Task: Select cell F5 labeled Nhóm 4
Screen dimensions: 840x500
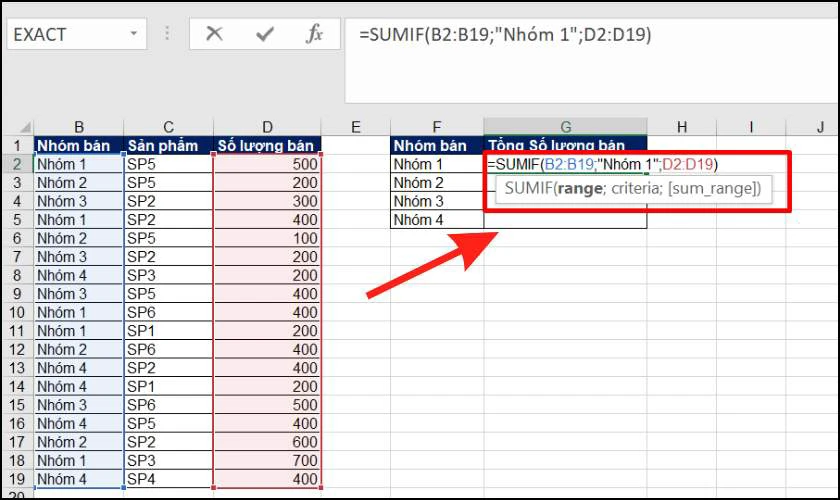Action: (437, 220)
